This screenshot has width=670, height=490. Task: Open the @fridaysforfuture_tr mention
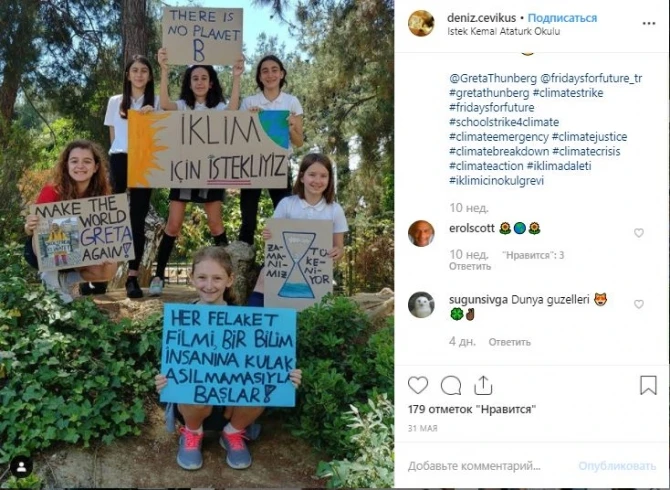point(591,78)
